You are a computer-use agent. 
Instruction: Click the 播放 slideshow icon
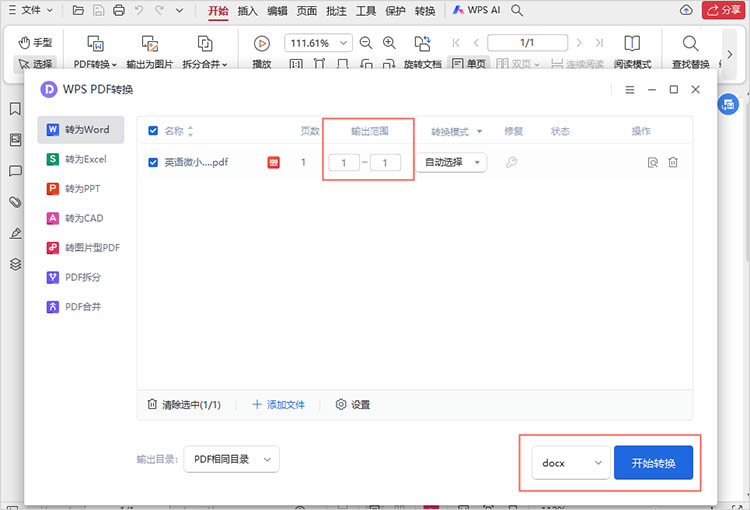coord(262,44)
